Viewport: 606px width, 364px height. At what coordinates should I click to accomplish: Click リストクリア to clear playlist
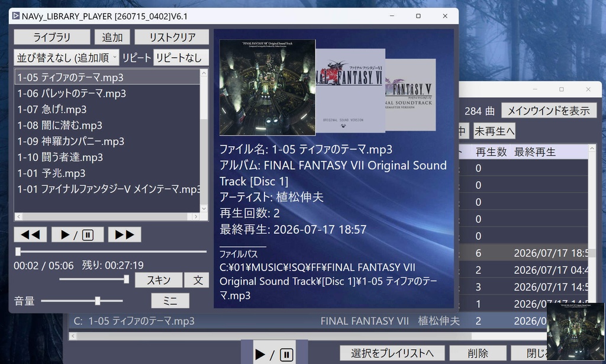pyautogui.click(x=172, y=37)
